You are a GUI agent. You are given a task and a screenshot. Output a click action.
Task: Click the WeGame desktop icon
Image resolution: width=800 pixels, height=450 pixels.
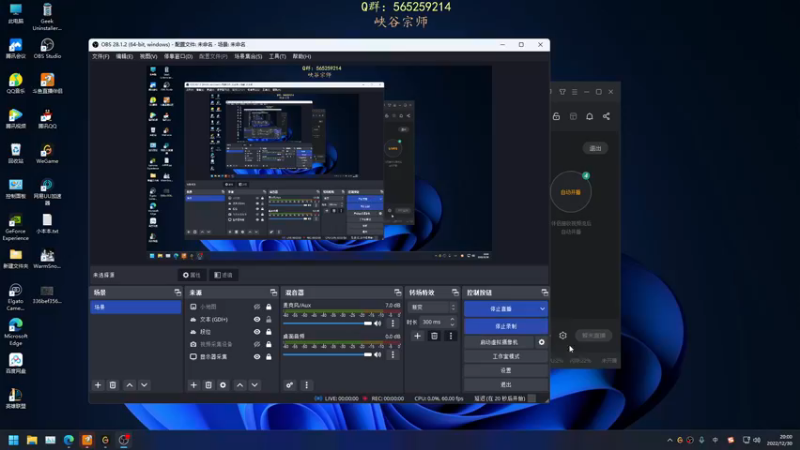tap(47, 154)
